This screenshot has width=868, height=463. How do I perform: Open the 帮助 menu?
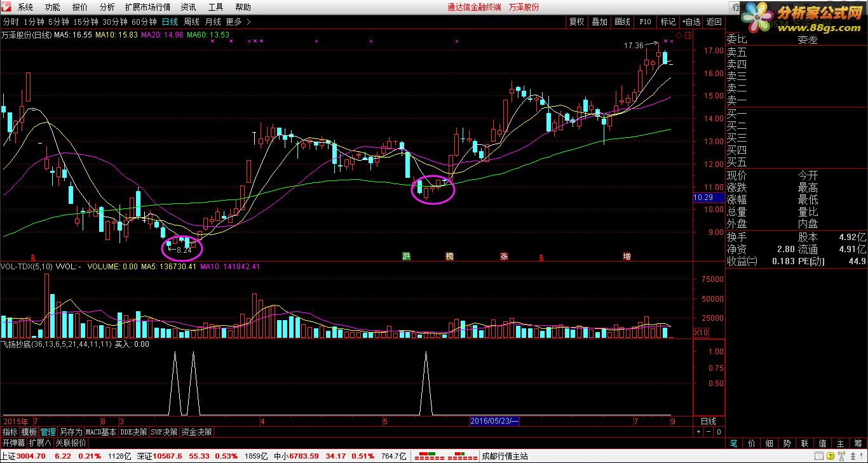(243, 8)
